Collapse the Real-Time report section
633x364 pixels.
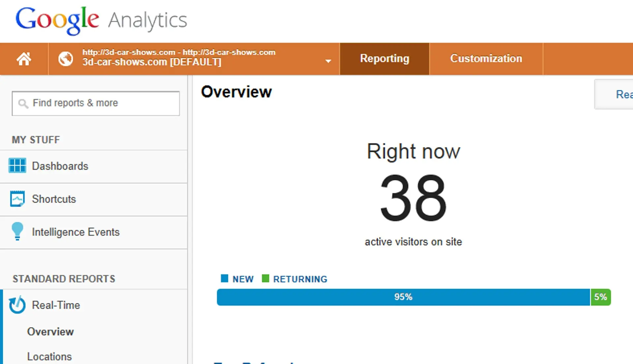56,305
